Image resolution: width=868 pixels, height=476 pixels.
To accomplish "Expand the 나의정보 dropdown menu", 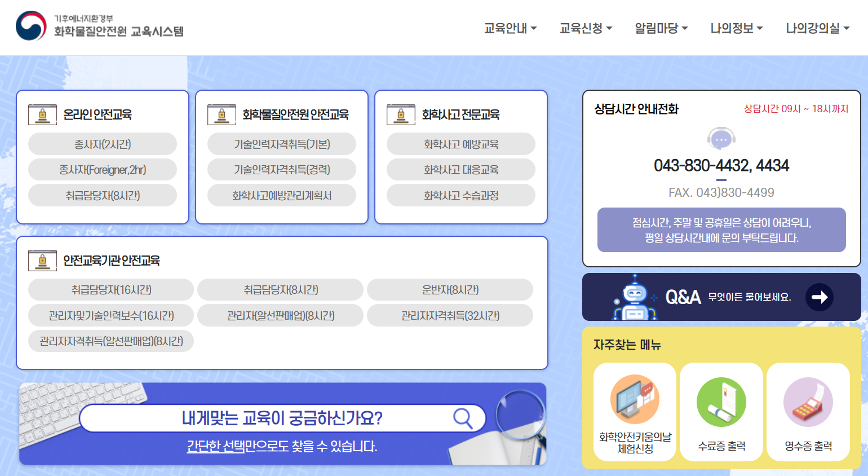I will [x=737, y=28].
